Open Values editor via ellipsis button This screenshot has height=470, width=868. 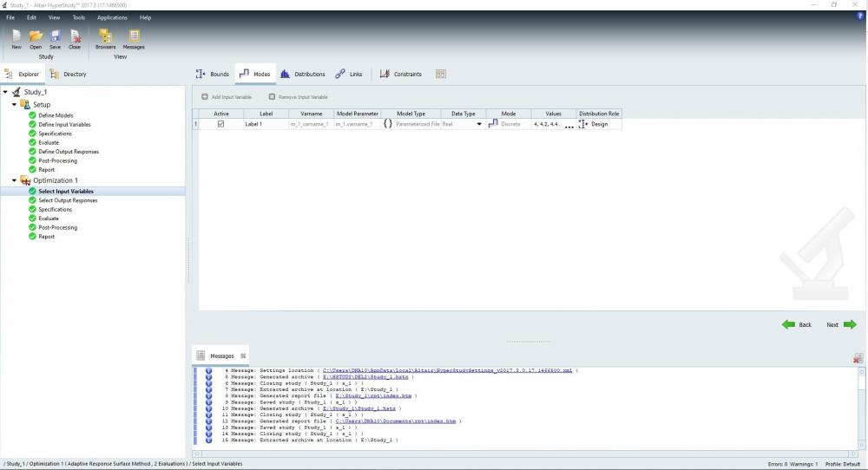569,125
